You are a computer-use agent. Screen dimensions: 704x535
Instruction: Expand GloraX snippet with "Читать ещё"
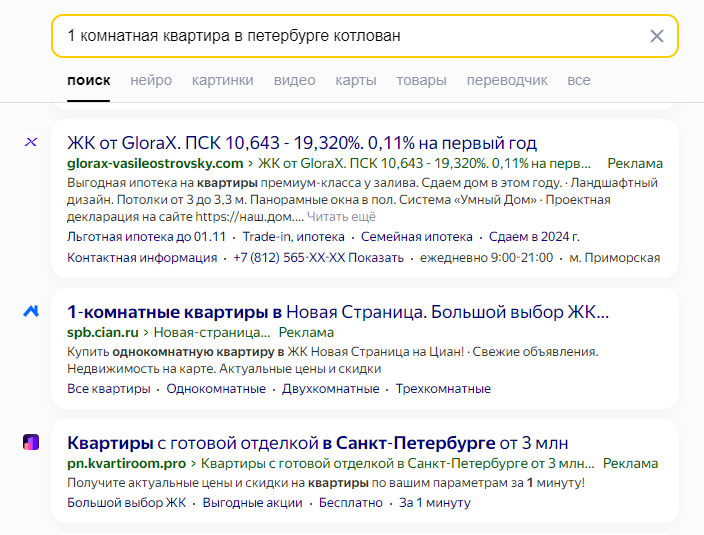click(341, 217)
